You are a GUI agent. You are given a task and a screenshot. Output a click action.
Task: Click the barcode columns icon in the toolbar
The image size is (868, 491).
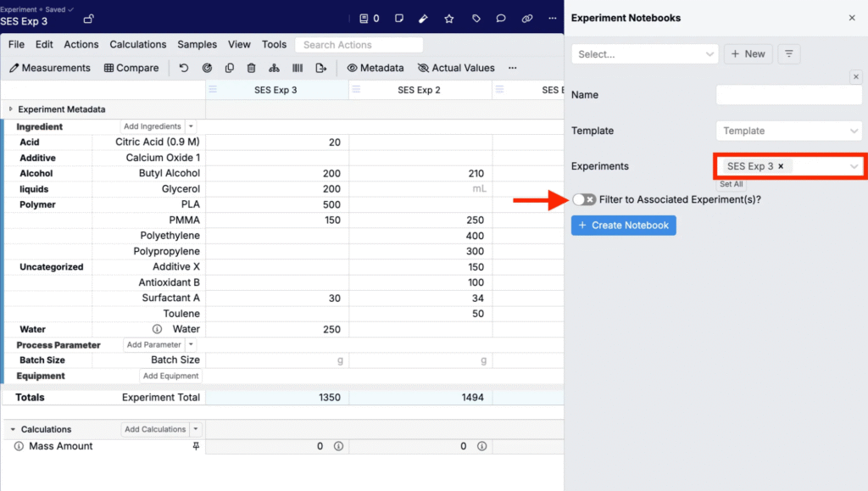point(298,68)
